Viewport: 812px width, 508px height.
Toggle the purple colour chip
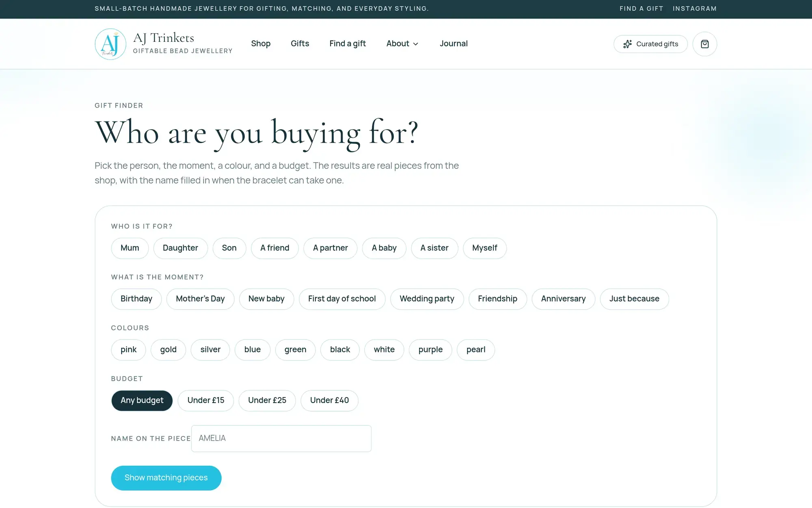pos(430,350)
